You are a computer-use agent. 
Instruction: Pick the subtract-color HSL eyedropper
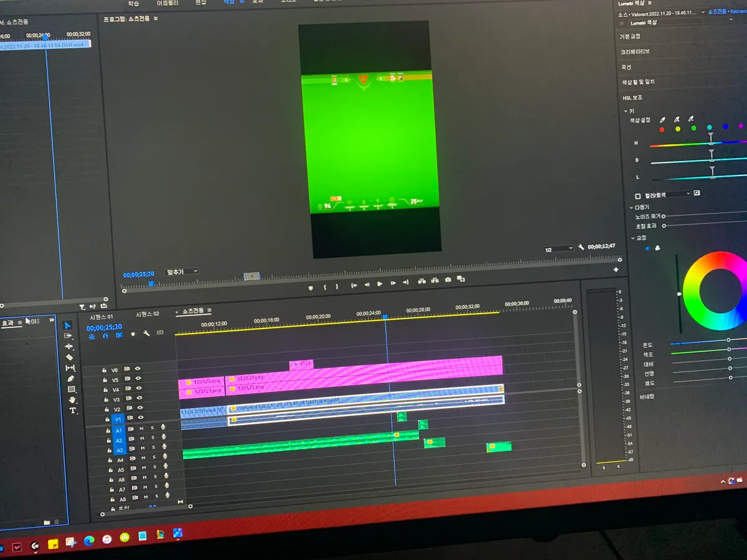point(691,118)
